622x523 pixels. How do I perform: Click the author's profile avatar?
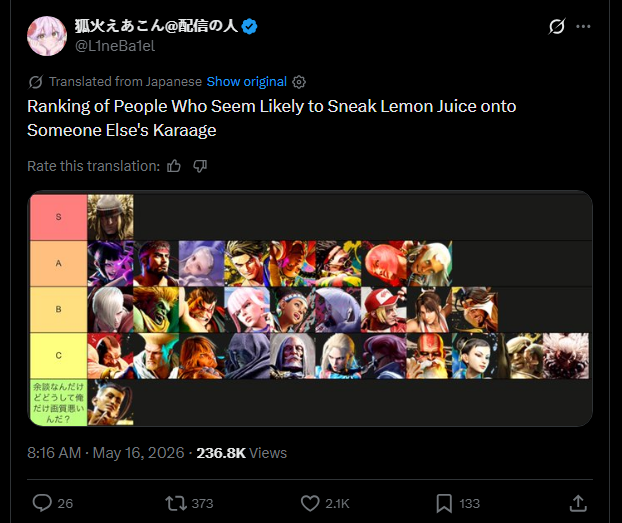(x=47, y=36)
